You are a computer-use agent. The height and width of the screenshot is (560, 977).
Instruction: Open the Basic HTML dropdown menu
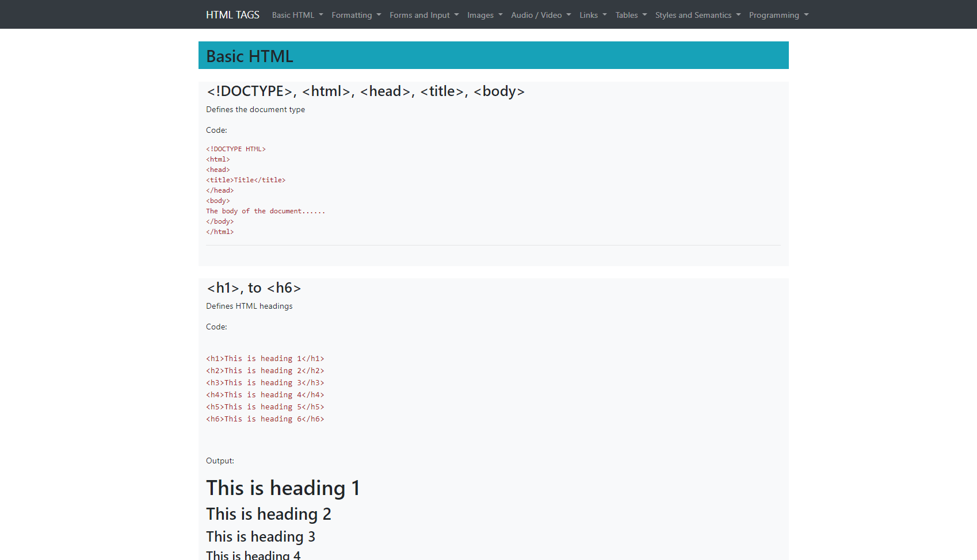coord(297,15)
